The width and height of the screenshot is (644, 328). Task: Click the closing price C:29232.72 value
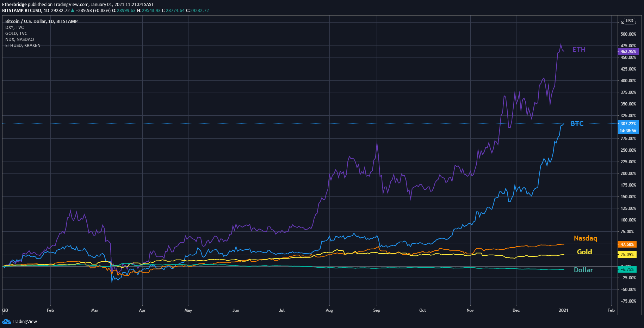point(197,11)
